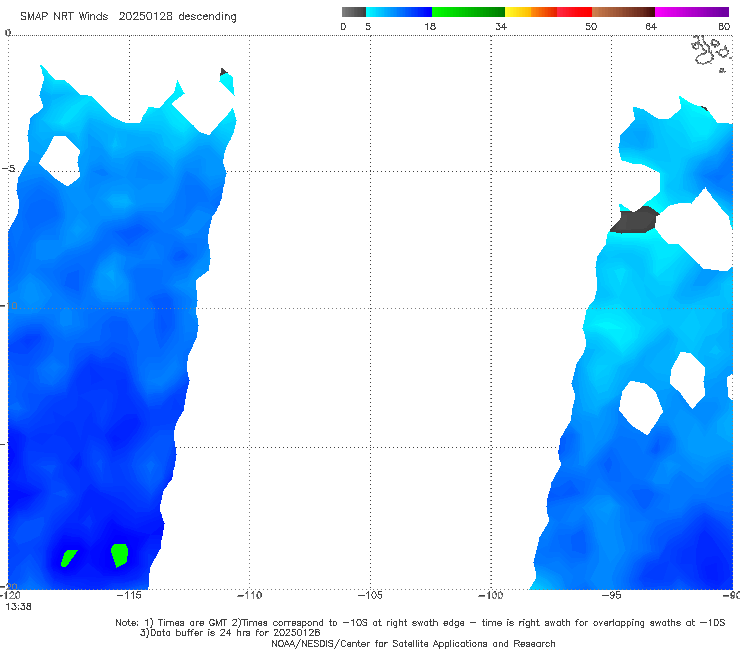Click the gray segment of the color bar
740x650 pixels.
click(x=354, y=12)
